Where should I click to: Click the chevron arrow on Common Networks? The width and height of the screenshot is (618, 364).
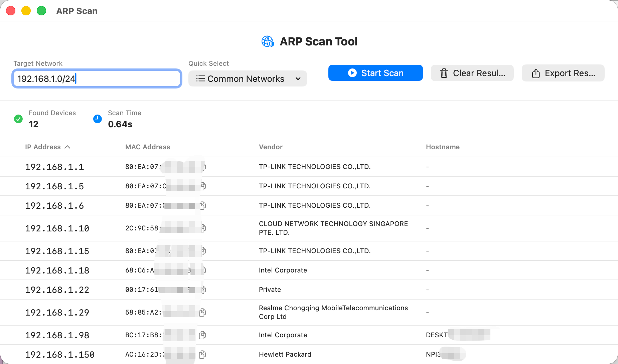298,78
